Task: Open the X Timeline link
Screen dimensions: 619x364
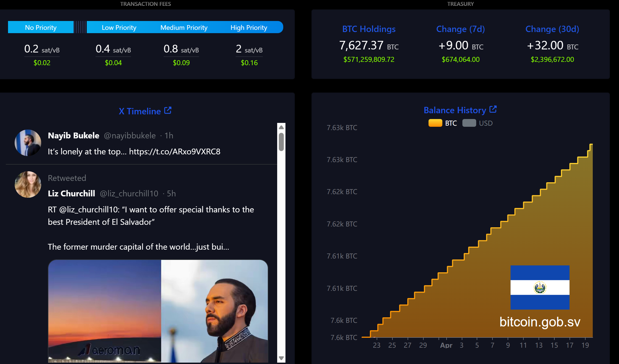Action: coord(139,111)
